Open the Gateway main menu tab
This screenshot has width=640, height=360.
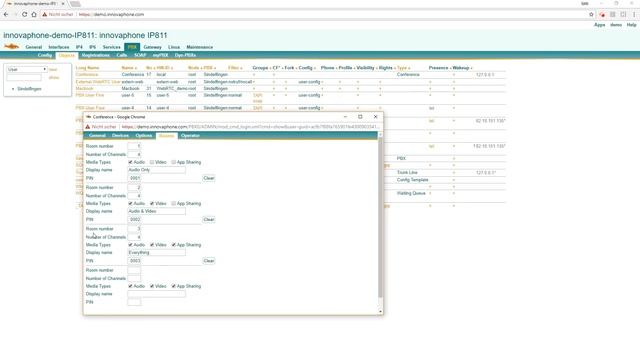pyautogui.click(x=152, y=47)
